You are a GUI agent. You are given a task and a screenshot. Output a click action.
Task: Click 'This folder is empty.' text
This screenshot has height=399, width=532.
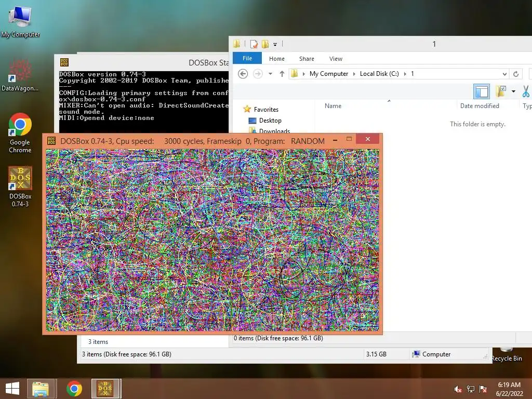pyautogui.click(x=478, y=124)
